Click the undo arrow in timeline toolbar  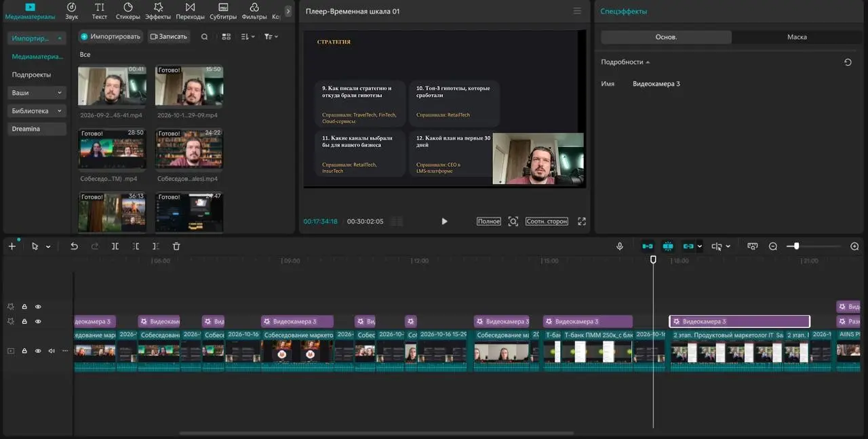coord(74,247)
